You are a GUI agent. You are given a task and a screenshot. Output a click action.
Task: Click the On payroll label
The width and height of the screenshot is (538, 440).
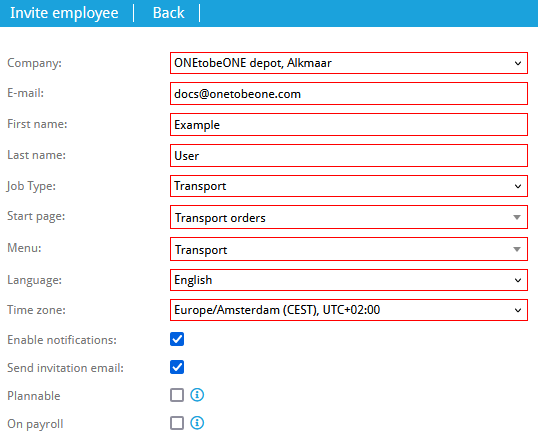[35, 424]
